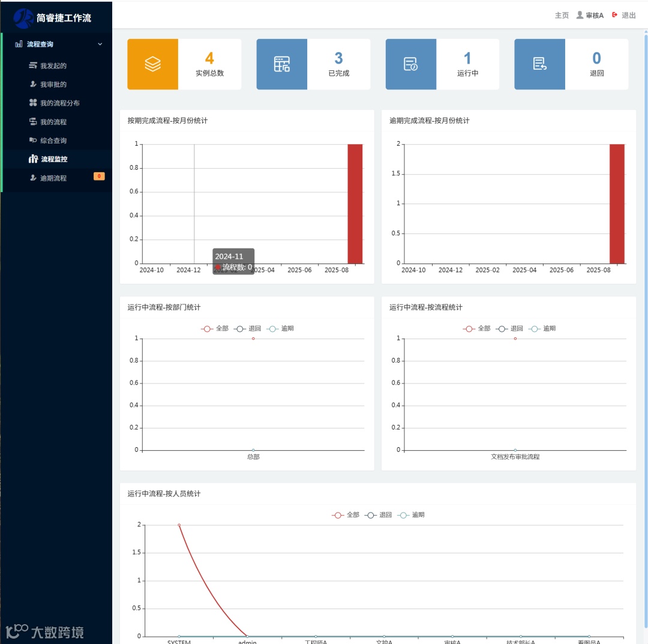
Task: Click the 退回 count 0 in top card
Action: (x=596, y=58)
